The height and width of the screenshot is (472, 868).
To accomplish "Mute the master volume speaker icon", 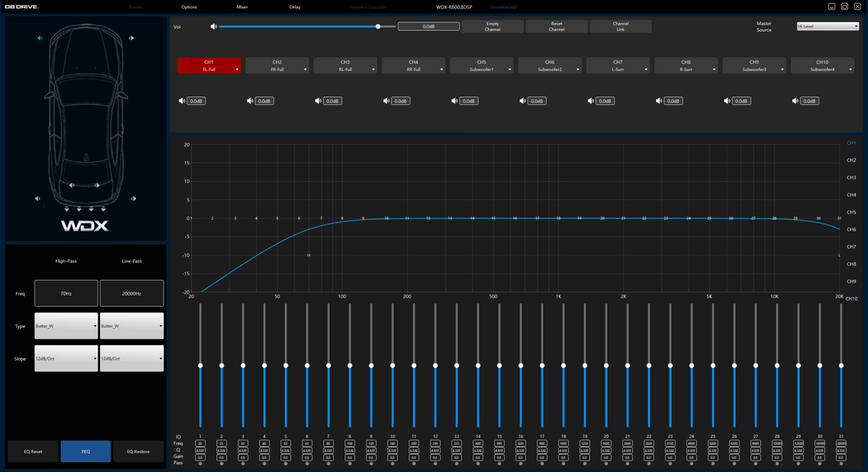I will click(214, 27).
